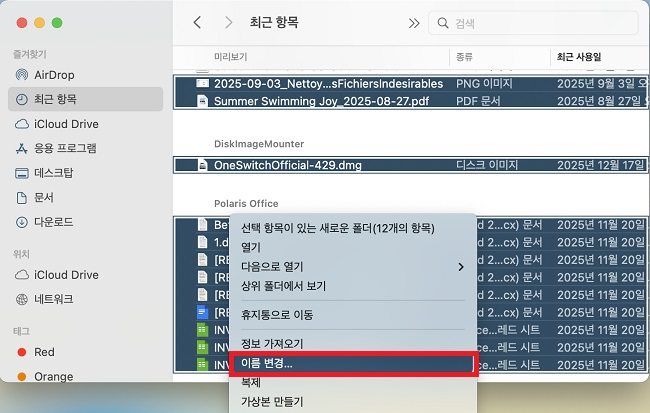The image size is (650, 413).
Task: Open AirDrop in the sidebar
Action: pyautogui.click(x=54, y=75)
